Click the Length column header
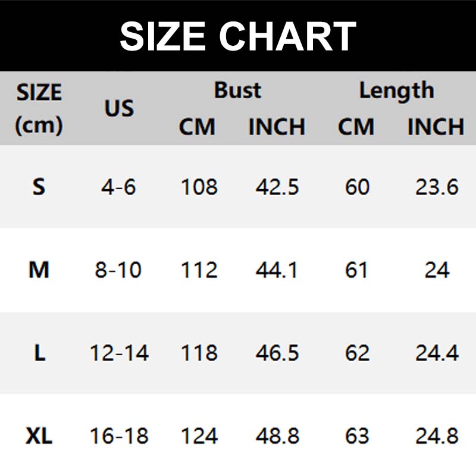This screenshot has height=476, width=476. pyautogui.click(x=396, y=90)
